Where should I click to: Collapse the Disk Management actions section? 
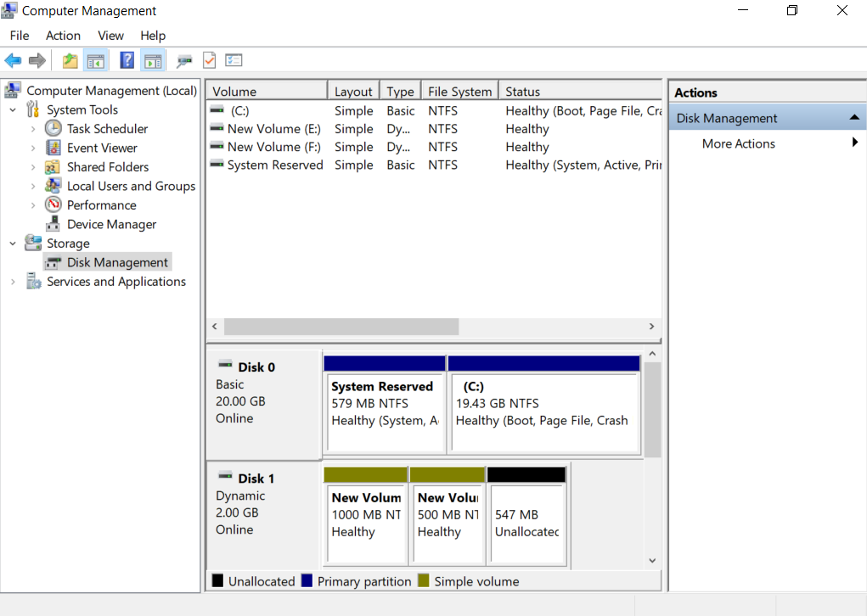[854, 117]
